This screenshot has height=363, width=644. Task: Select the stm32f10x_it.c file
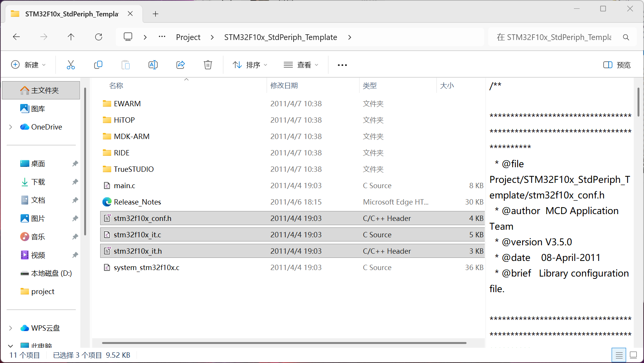coord(292,235)
